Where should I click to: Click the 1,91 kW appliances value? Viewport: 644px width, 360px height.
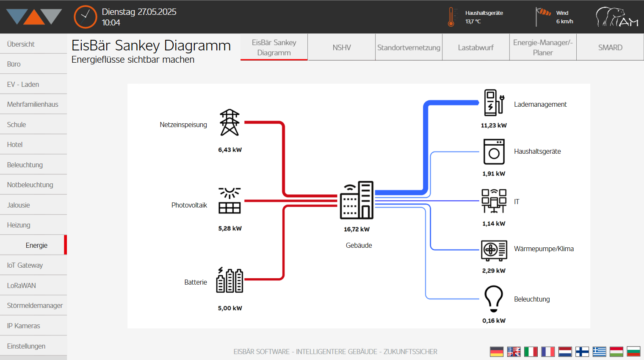[x=494, y=174]
